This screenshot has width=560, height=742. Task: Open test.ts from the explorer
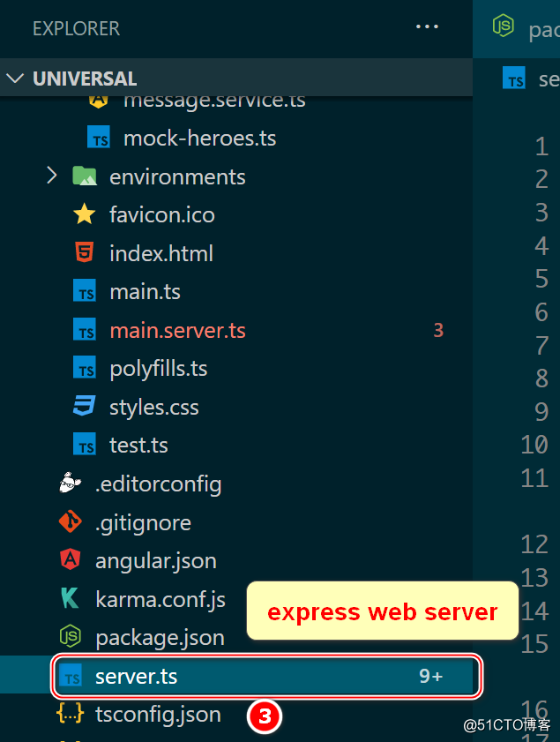[138, 446]
